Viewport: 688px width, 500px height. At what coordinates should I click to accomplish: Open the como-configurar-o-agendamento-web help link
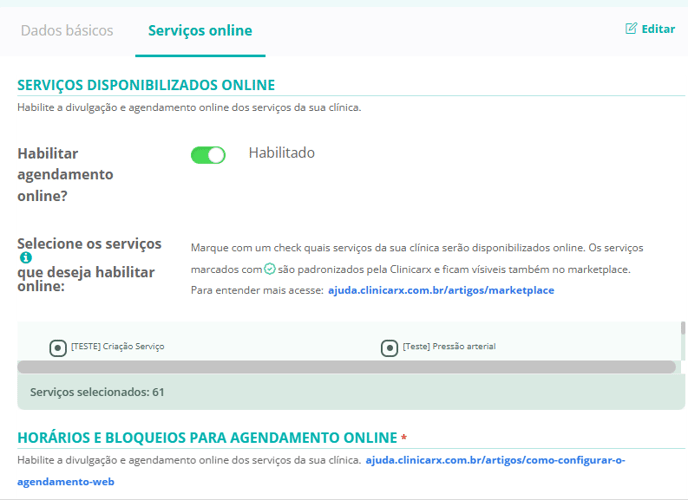pyautogui.click(x=495, y=461)
